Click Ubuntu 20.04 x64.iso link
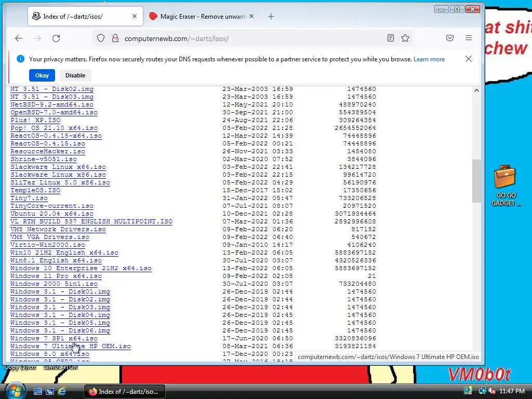The width and height of the screenshot is (532, 399). point(52,214)
